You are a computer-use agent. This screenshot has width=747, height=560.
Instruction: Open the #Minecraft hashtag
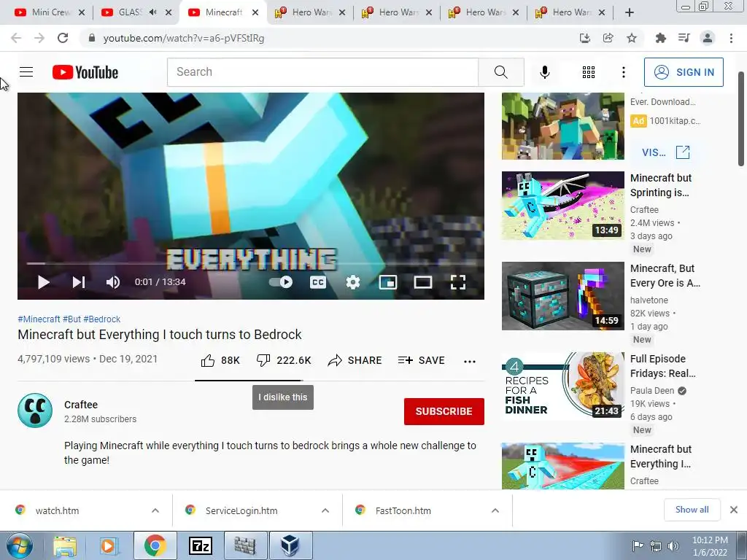click(39, 319)
